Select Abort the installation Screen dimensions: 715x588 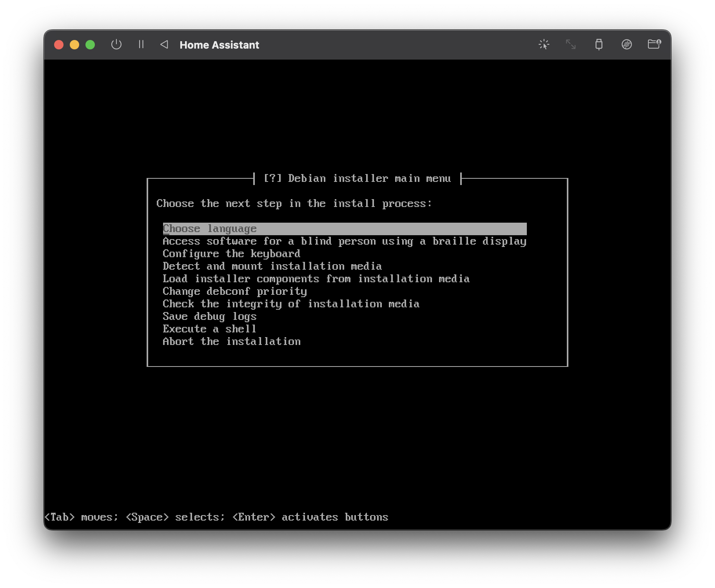coord(231,342)
